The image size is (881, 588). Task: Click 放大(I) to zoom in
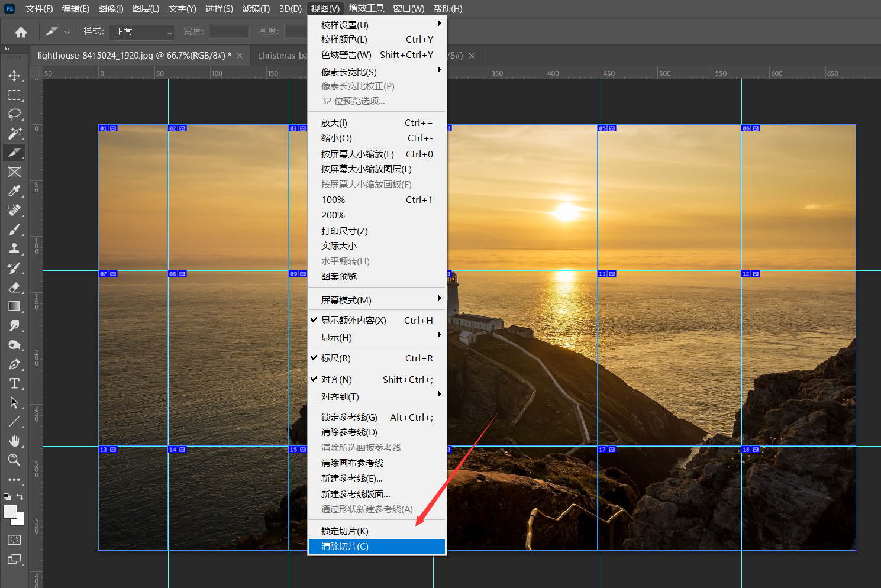377,123
